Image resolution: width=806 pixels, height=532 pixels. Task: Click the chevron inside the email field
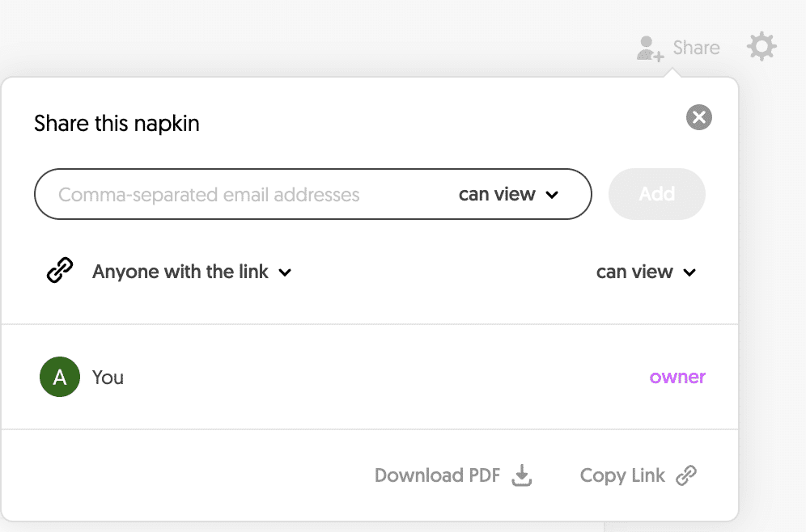(553, 195)
